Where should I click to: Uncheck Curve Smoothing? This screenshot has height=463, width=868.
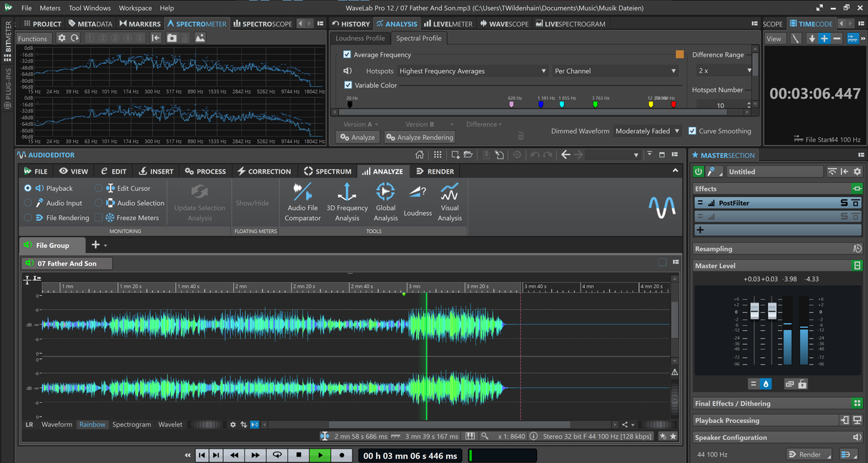point(692,131)
